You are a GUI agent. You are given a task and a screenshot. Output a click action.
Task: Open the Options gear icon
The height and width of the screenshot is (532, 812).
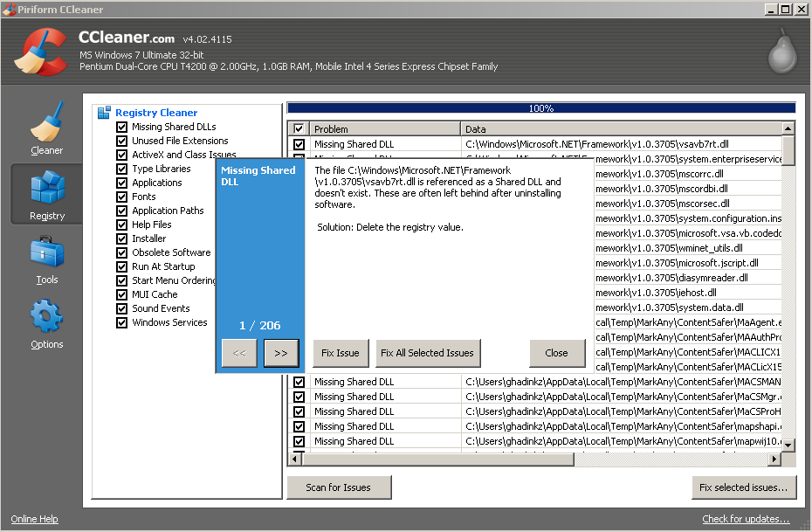(x=46, y=316)
